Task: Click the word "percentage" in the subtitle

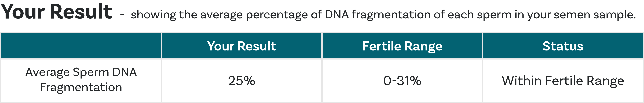Action: [x=277, y=15]
